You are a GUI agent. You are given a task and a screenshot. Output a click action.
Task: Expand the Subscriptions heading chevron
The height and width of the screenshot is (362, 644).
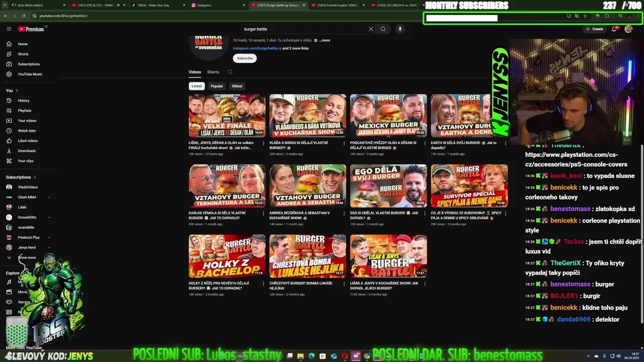point(35,177)
